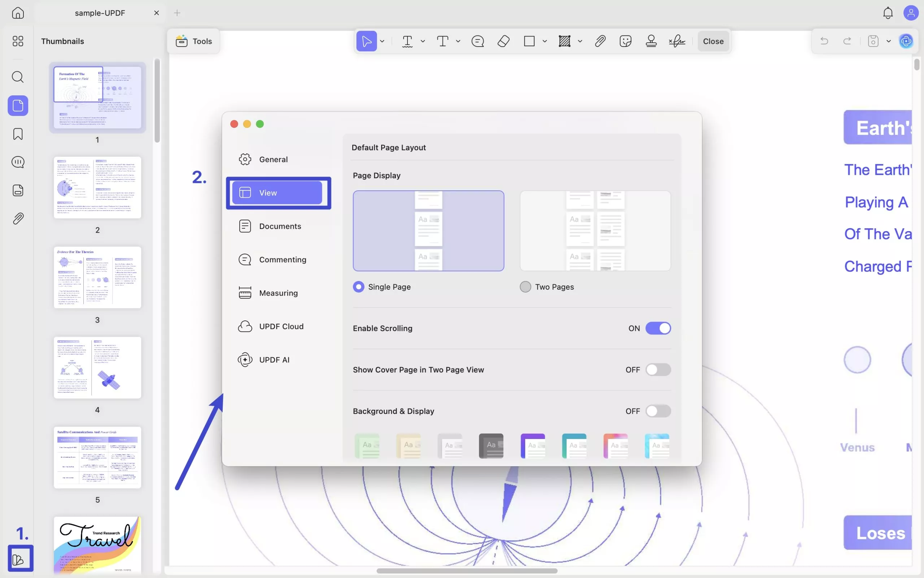Open the View preferences section
The width and height of the screenshot is (924, 578).
(278, 193)
